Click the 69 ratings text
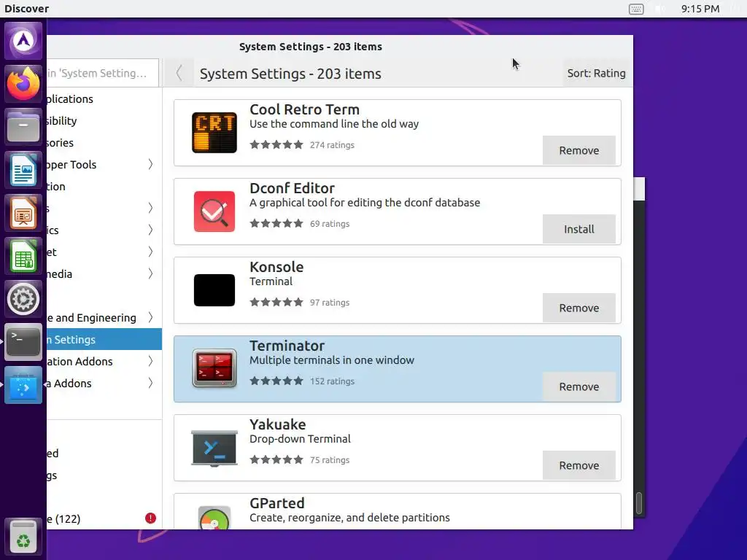This screenshot has height=560, width=747. [x=330, y=224]
